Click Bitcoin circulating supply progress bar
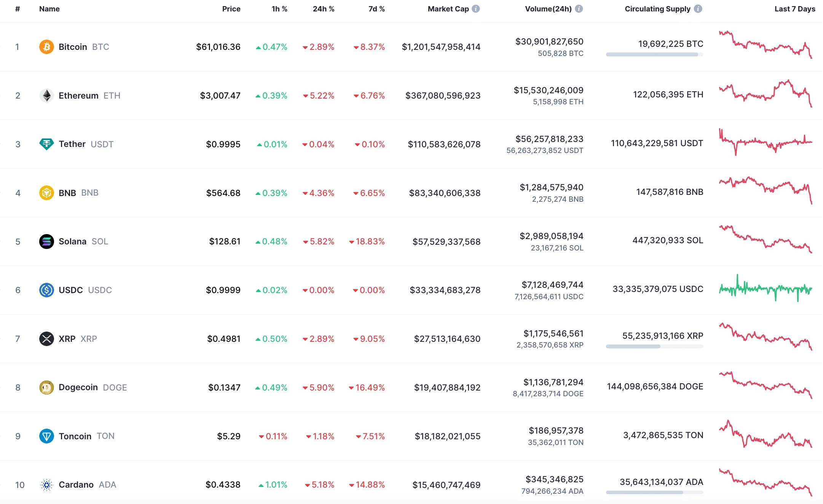This screenshot has height=504, width=823. point(654,54)
